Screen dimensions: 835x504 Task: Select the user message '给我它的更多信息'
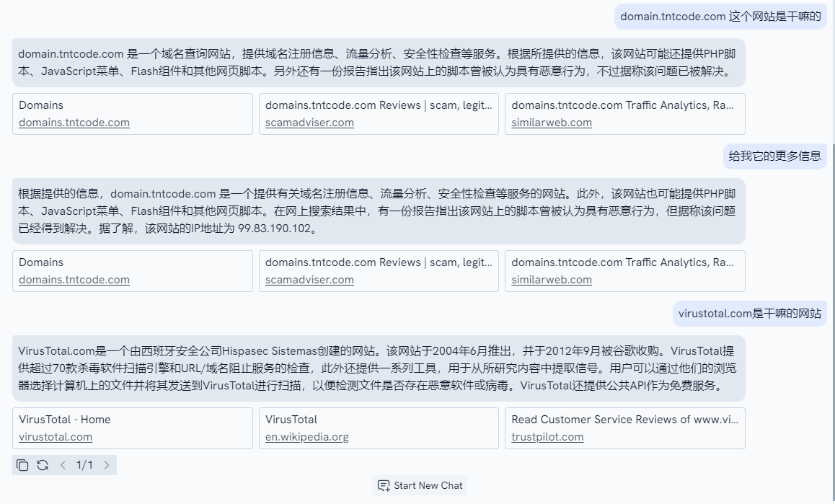pos(775,156)
